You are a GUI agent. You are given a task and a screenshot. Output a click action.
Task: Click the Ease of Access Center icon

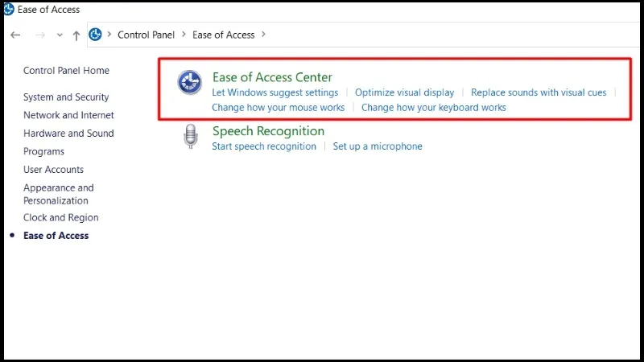(x=190, y=83)
